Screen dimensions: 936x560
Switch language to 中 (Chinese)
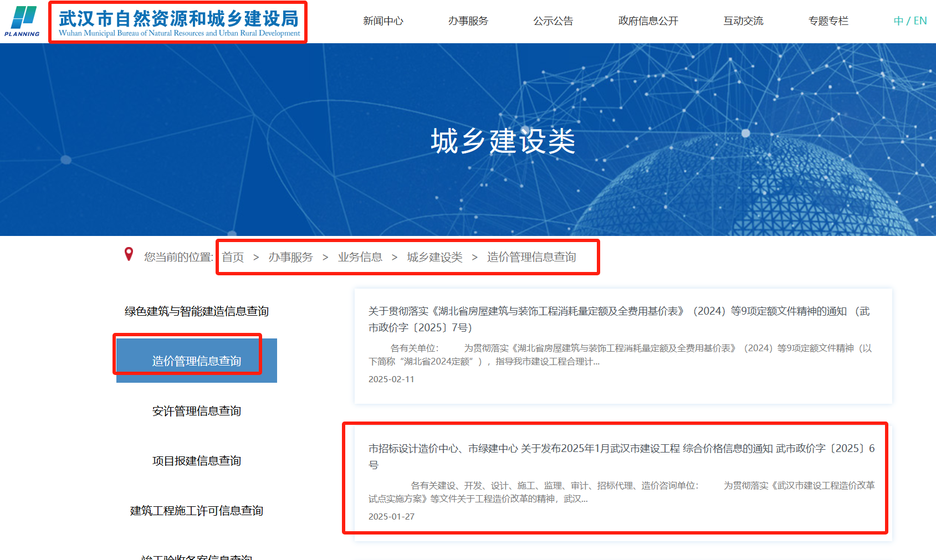click(x=898, y=21)
